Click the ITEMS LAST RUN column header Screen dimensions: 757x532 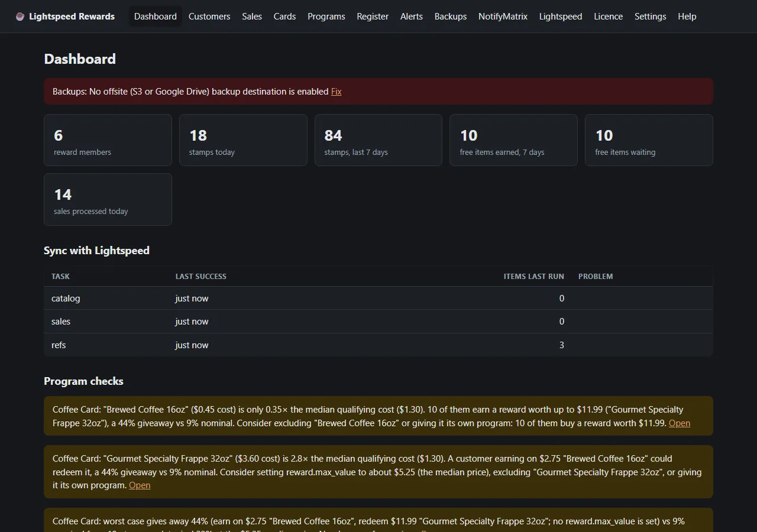point(534,277)
